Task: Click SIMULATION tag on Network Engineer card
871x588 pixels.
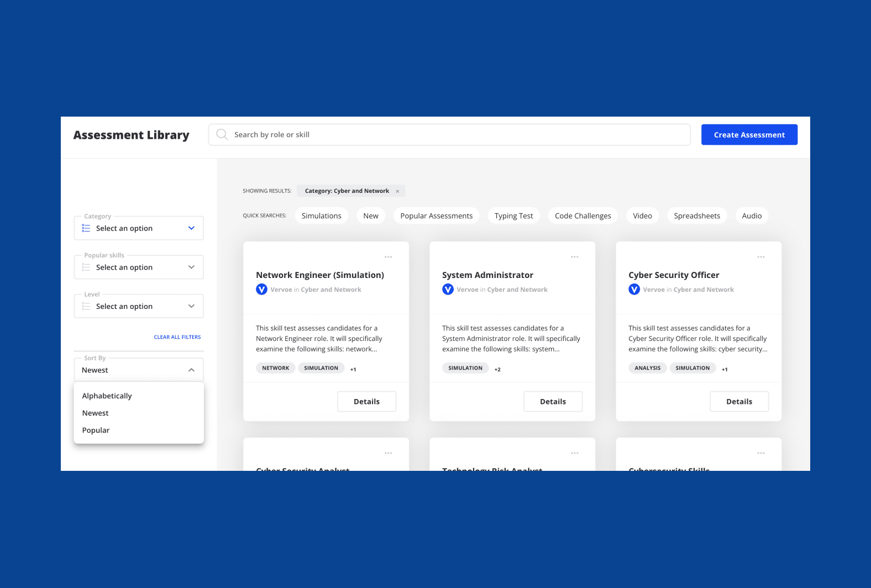Action: click(321, 368)
